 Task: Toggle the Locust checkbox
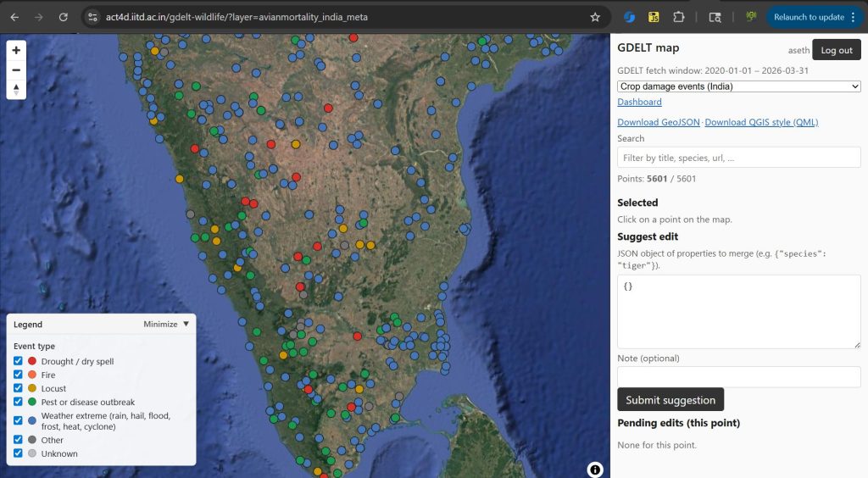pyautogui.click(x=19, y=388)
